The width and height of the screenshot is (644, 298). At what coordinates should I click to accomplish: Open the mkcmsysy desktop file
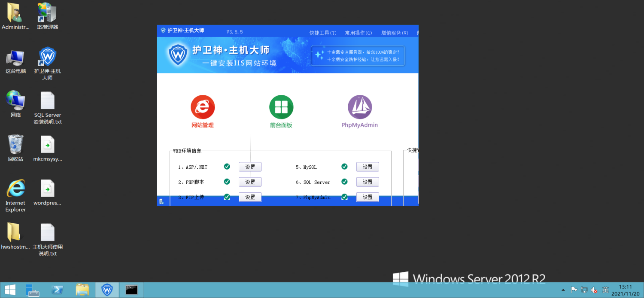coord(48,149)
